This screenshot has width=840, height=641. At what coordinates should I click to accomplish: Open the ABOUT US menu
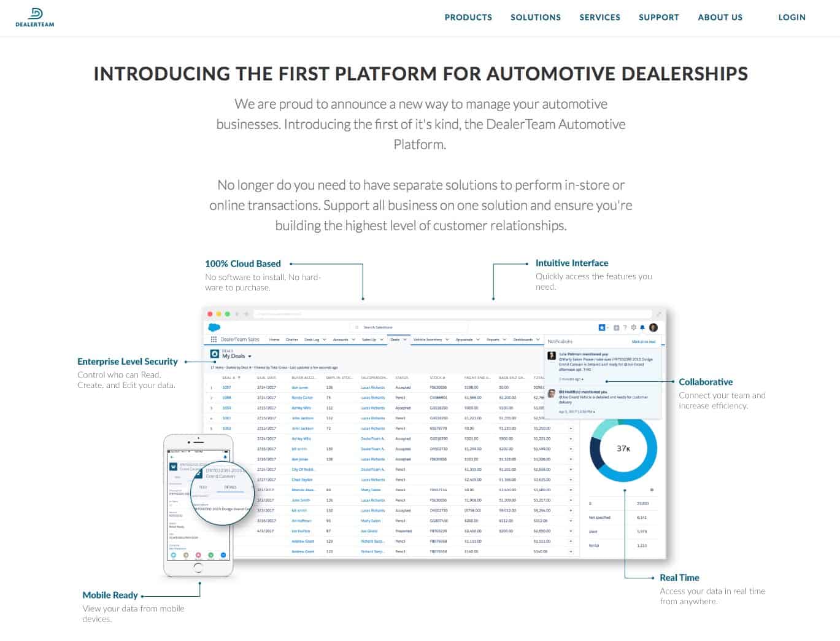coord(720,17)
